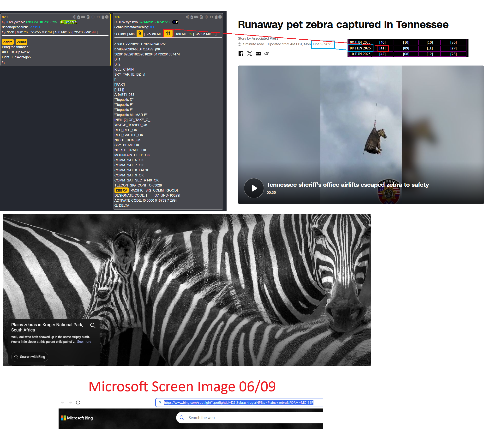504x445 pixels.
Task: Collapse post 829 with the up-chevron circle
Action: [x=107, y=17]
